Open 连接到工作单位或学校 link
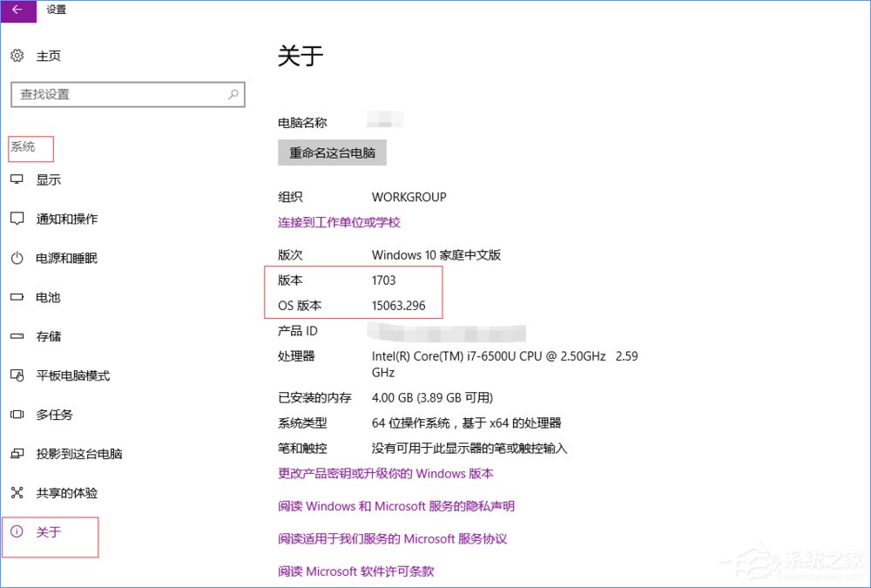The width and height of the screenshot is (871, 588). coord(338,222)
